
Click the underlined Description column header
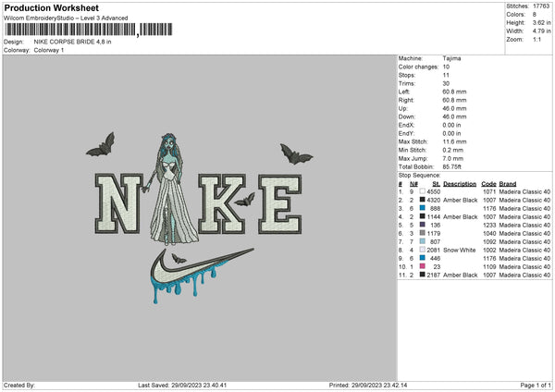point(460,184)
